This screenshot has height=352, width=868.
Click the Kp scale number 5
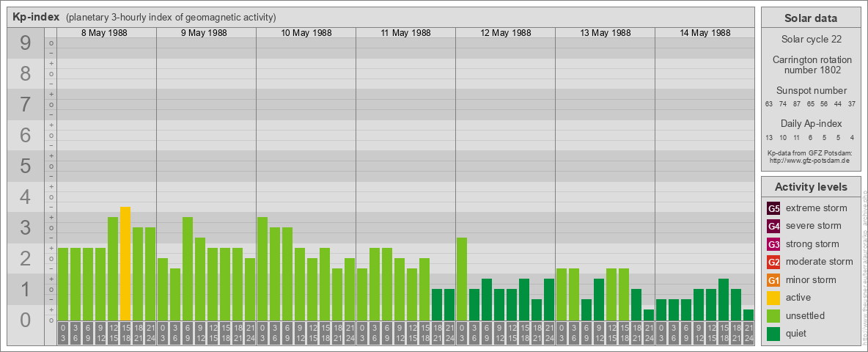pyautogui.click(x=26, y=166)
